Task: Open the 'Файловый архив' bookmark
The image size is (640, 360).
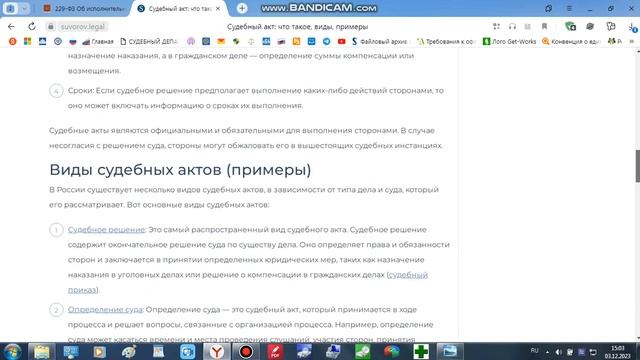Action: point(380,41)
